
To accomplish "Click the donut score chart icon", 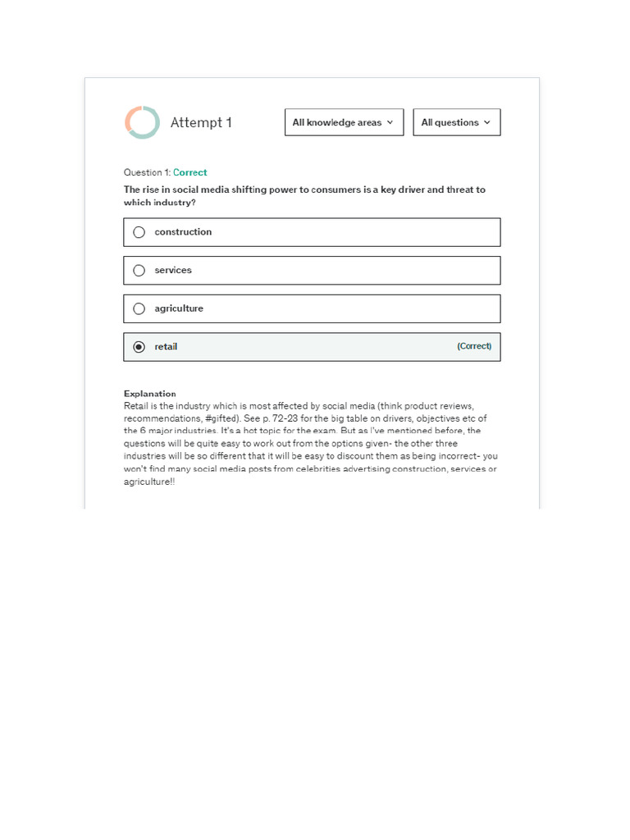I will click(x=142, y=122).
